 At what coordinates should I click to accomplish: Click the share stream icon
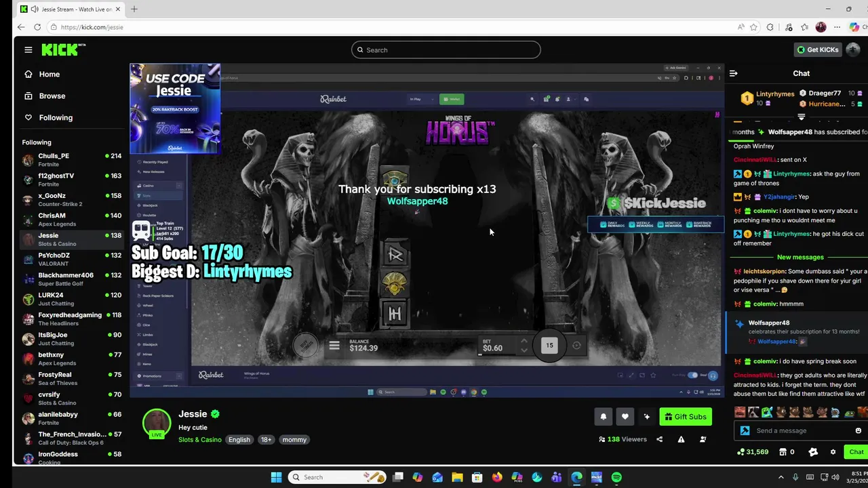(659, 439)
